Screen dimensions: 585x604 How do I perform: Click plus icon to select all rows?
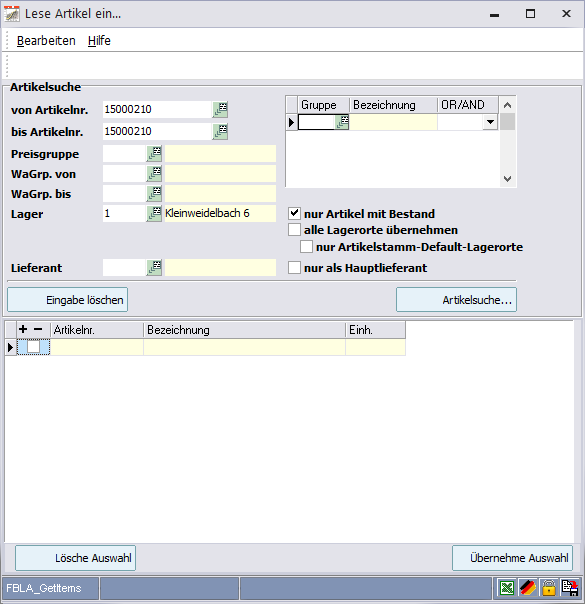coord(23,329)
